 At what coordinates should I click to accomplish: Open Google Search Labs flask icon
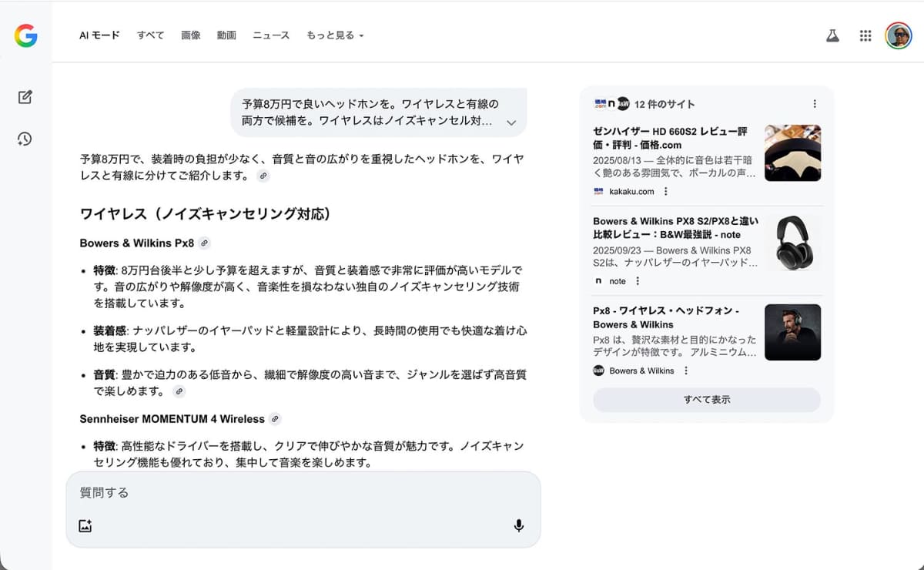[x=832, y=35]
